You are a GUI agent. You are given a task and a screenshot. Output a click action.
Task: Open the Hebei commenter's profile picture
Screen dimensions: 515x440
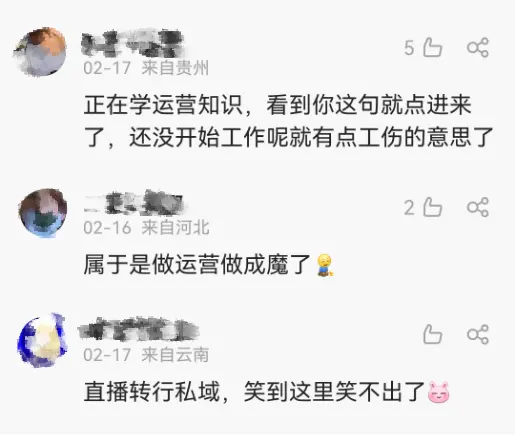click(43, 212)
